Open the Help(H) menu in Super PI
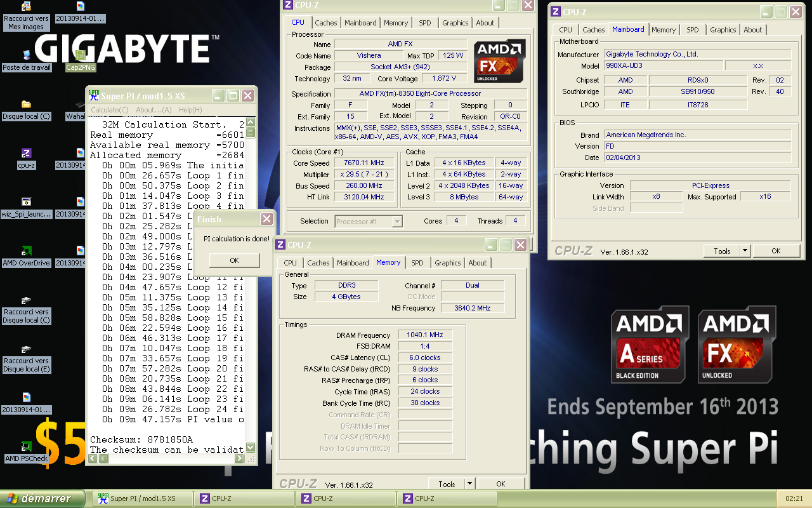812x508 pixels. click(x=190, y=110)
